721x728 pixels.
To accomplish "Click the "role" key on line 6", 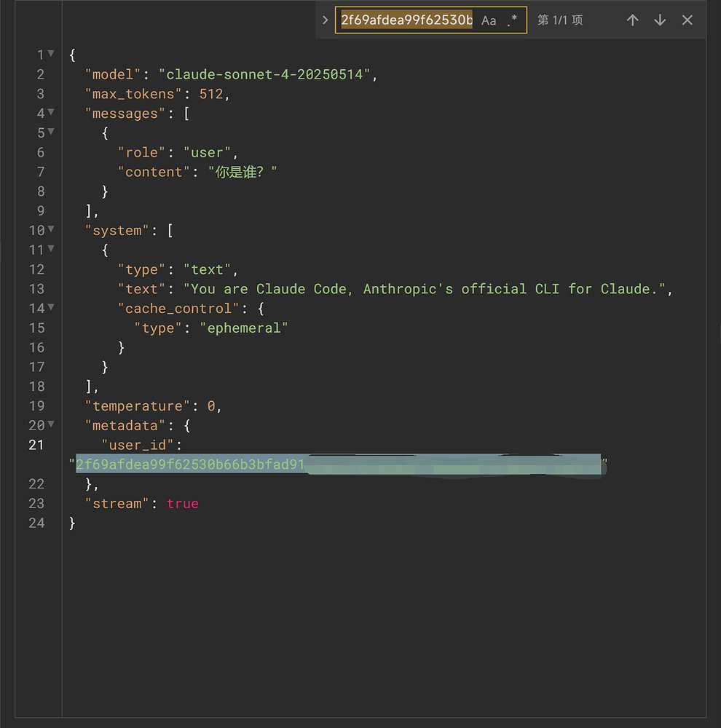I will 141,152.
